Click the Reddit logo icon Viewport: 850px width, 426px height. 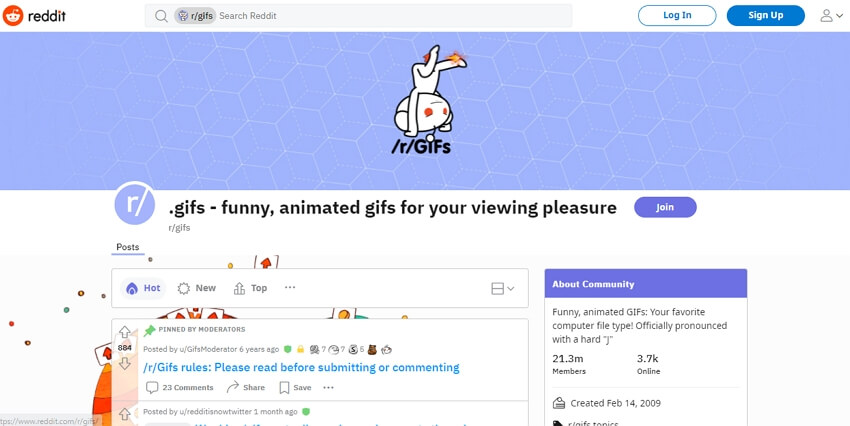[13, 16]
